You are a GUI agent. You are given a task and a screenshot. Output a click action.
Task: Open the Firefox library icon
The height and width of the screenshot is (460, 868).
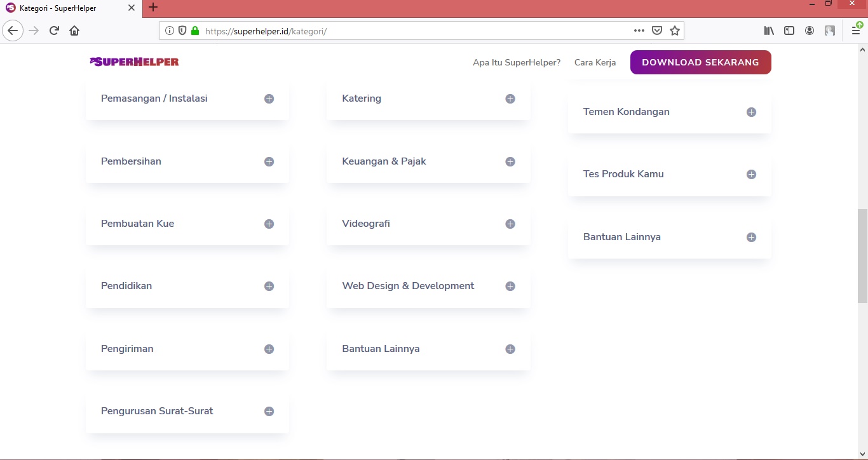[x=769, y=30]
